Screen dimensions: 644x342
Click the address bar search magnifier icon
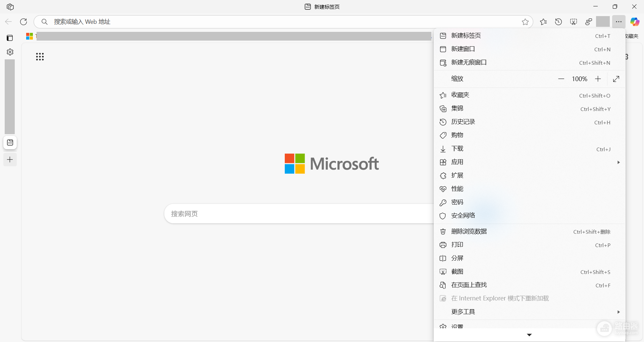coord(44,22)
